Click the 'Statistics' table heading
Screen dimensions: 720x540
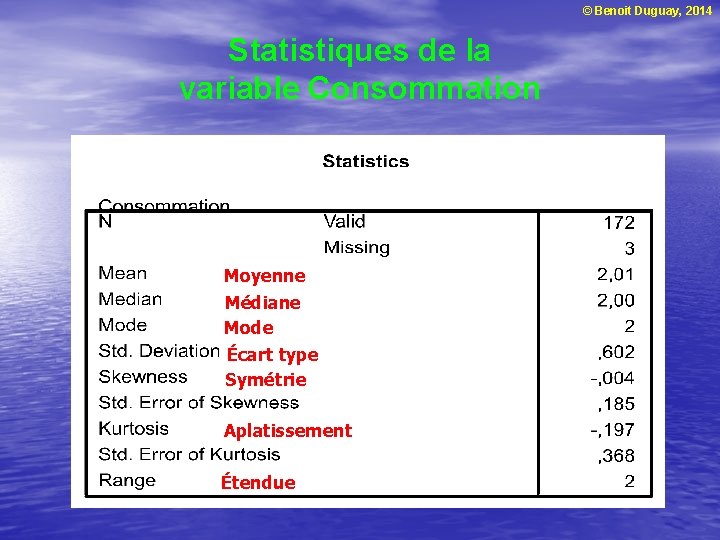[366, 161]
